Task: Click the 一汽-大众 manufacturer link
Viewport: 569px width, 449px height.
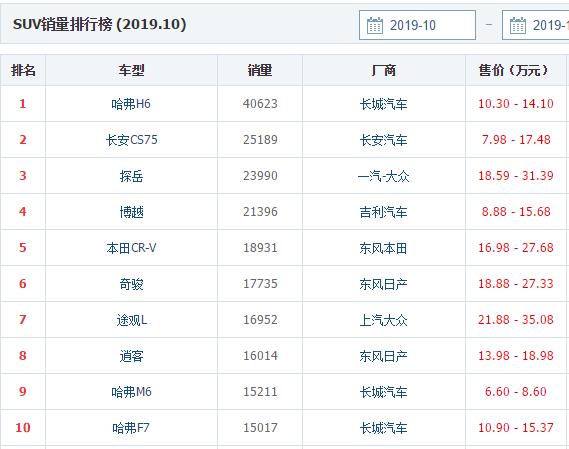Action: [x=384, y=176]
